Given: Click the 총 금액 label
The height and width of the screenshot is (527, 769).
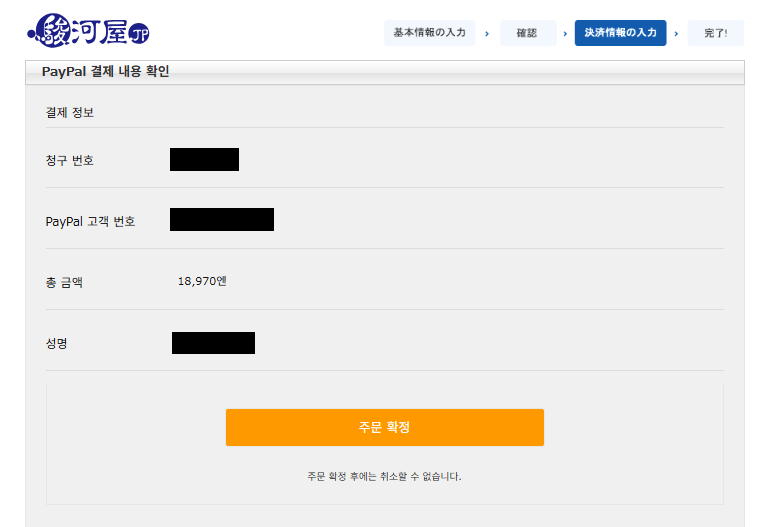Looking at the screenshot, I should pyautogui.click(x=64, y=283).
